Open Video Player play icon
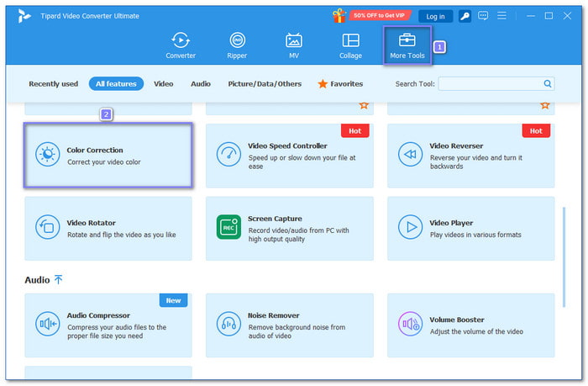 (410, 227)
